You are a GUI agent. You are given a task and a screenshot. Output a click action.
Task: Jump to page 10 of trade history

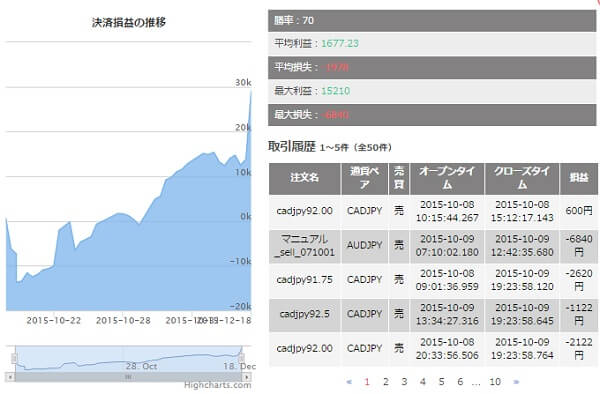click(495, 381)
